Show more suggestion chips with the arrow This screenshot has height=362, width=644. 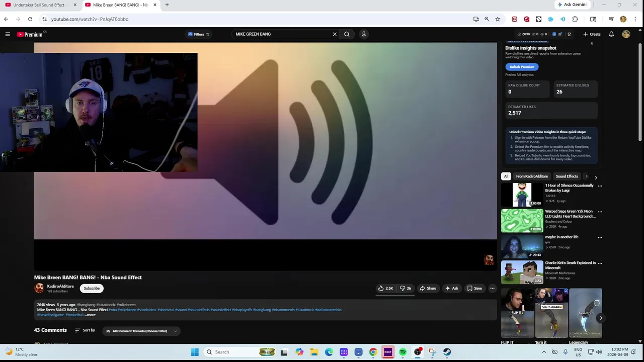pos(596,177)
